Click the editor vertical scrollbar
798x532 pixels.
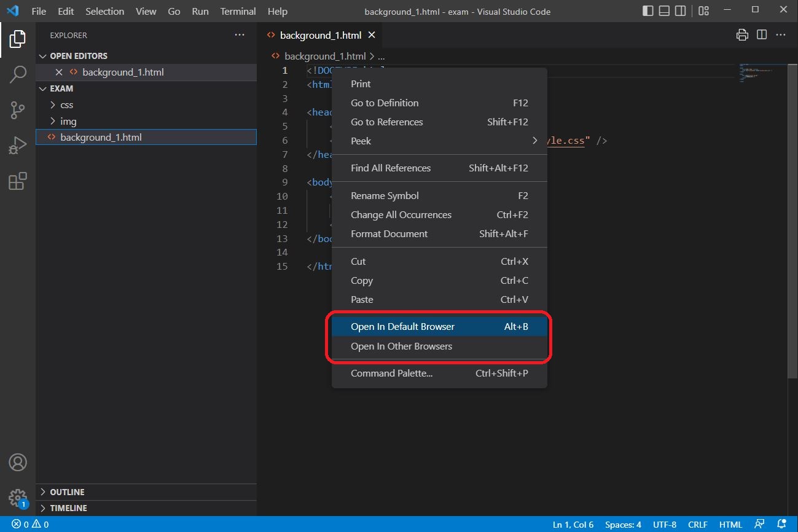(792, 220)
